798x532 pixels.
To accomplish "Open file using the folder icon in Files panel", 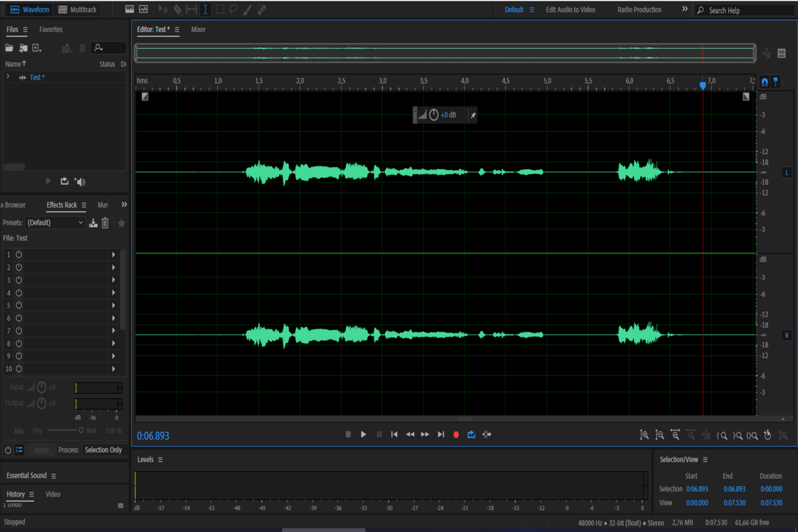I will [x=9, y=48].
